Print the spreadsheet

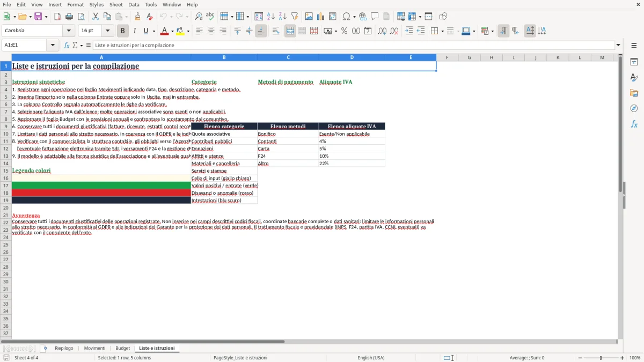click(x=69, y=17)
